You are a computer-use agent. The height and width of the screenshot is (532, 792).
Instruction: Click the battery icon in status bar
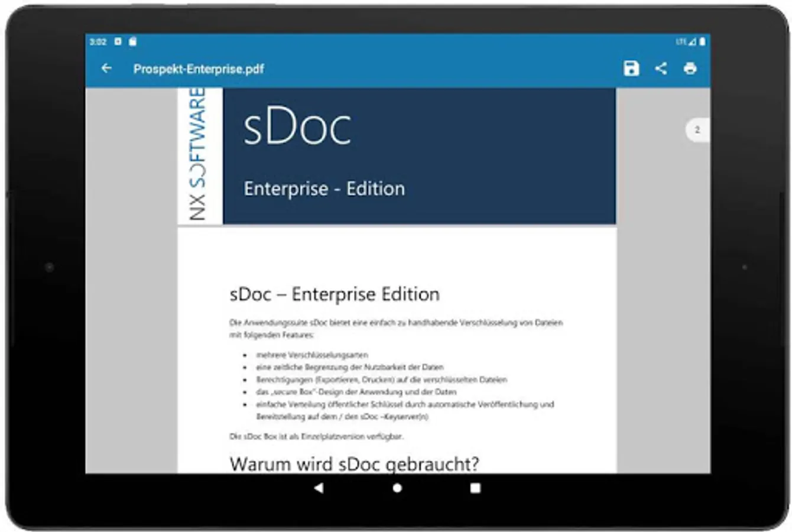[x=702, y=42]
